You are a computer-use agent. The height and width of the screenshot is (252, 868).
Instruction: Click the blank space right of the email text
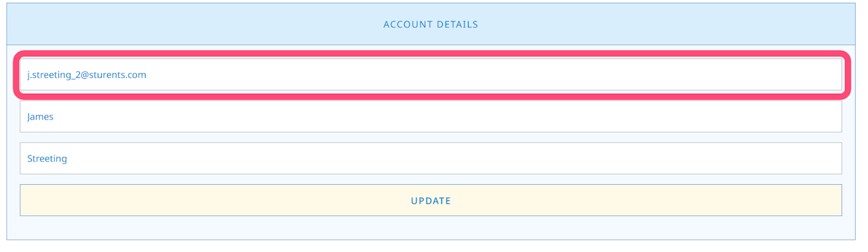[495, 75]
